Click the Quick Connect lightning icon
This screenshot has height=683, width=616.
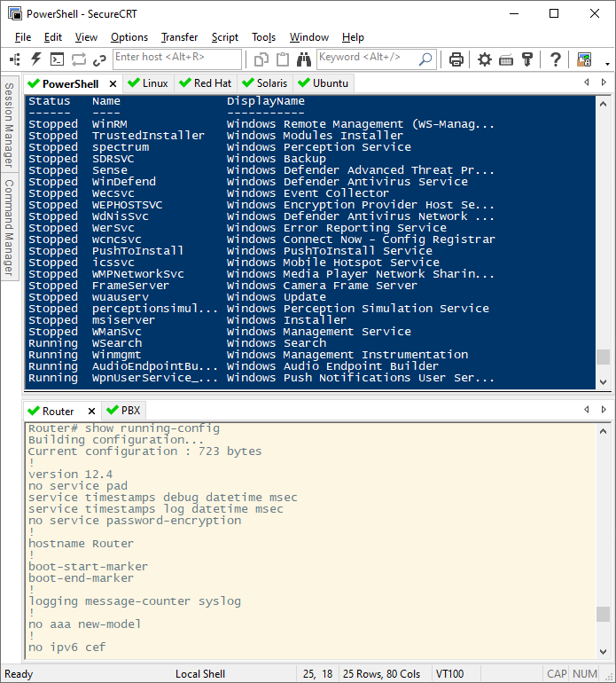[36, 59]
